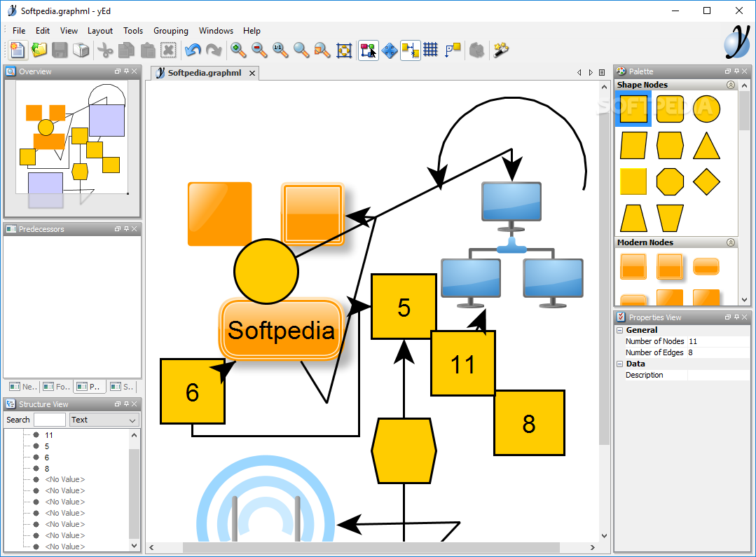Click zoom to selection magnifier icon
Viewport: 756px width, 557px height.
(x=322, y=50)
